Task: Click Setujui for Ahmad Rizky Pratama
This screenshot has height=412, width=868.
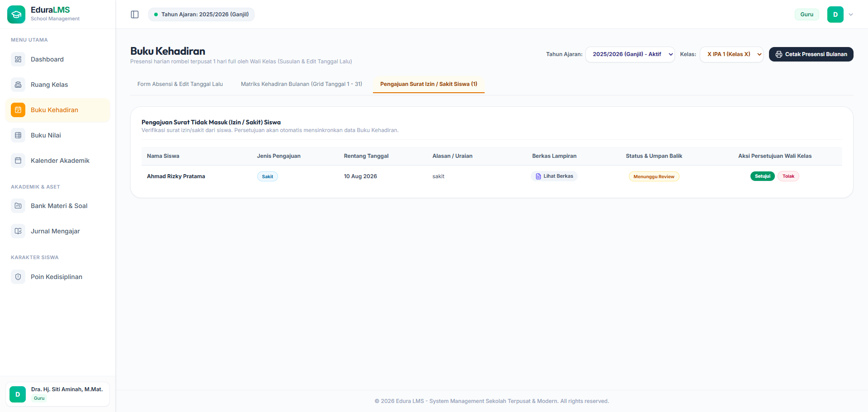Action: click(x=763, y=176)
